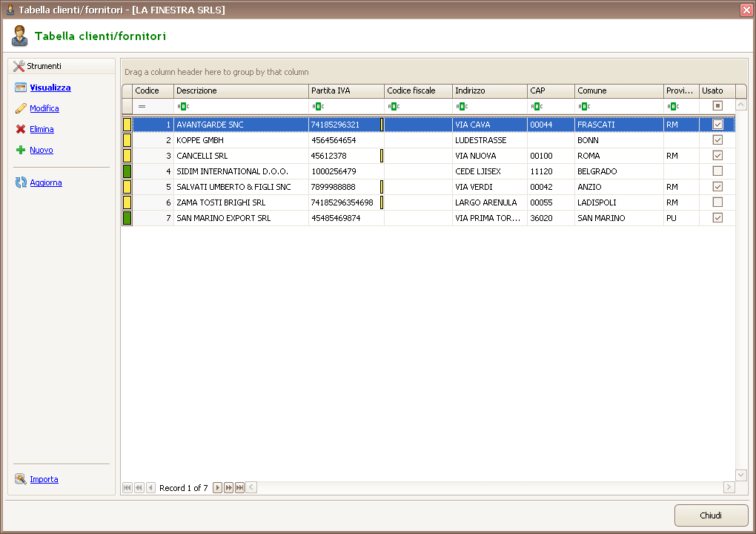Viewport: 756px width, 534px height.
Task: Open Codice filter operator equals selector
Action: click(x=142, y=106)
